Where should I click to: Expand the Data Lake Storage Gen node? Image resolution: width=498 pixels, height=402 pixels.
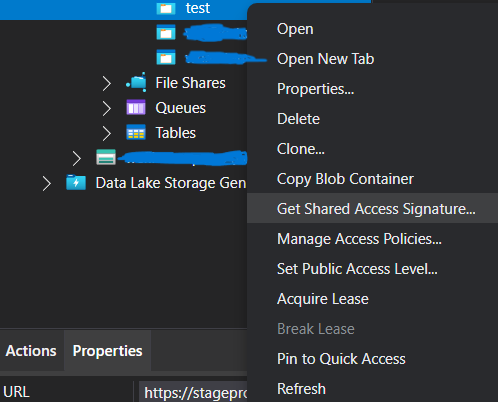(x=47, y=183)
